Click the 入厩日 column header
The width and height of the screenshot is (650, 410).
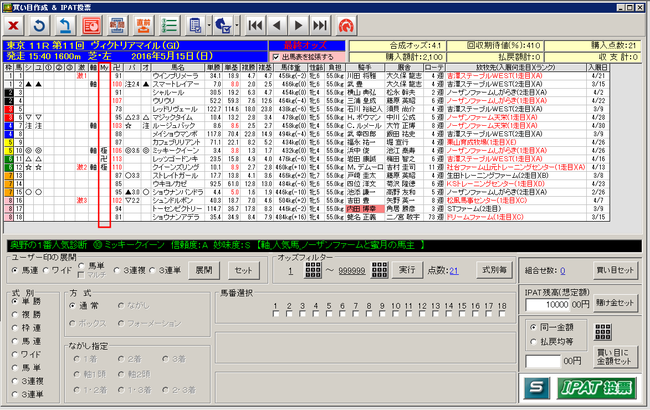pos(598,67)
